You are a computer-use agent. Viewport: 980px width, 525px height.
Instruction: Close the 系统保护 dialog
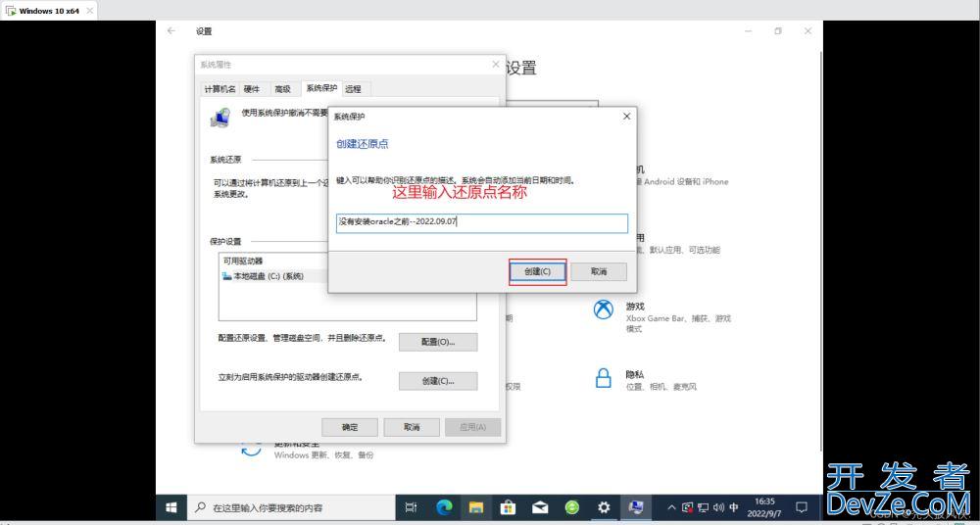pyautogui.click(x=627, y=117)
